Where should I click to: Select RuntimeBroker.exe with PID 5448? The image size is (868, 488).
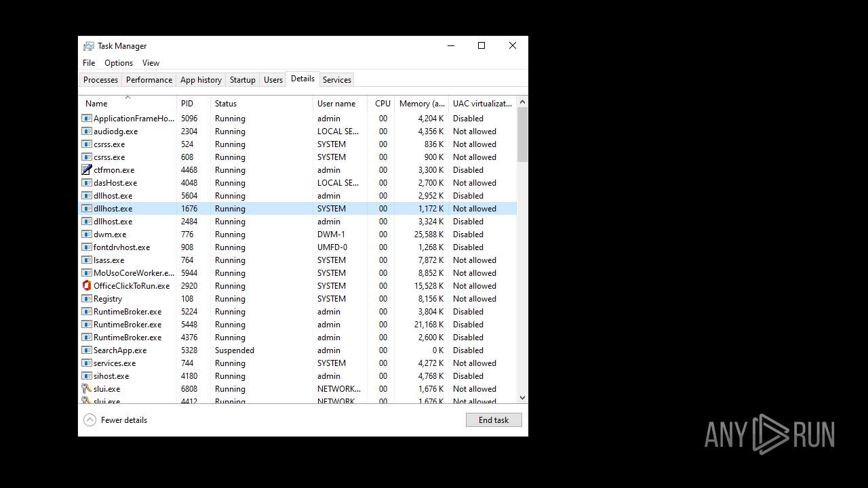(298, 325)
